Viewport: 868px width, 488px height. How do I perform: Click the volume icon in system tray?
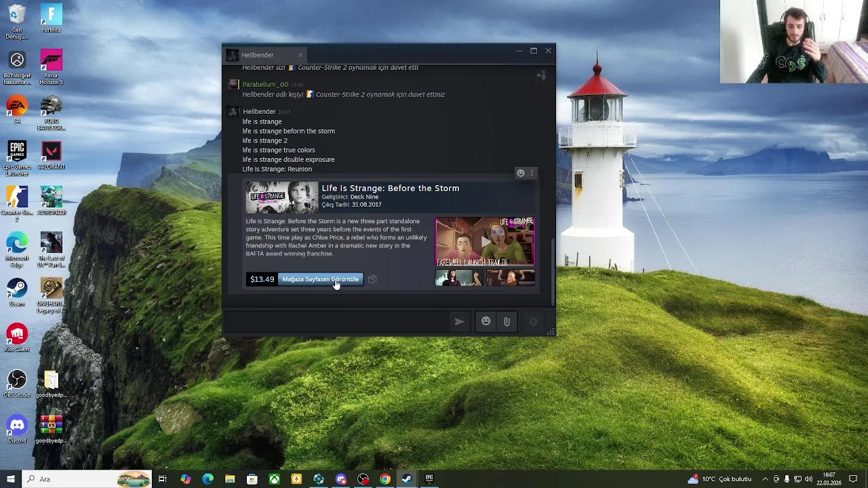point(808,479)
